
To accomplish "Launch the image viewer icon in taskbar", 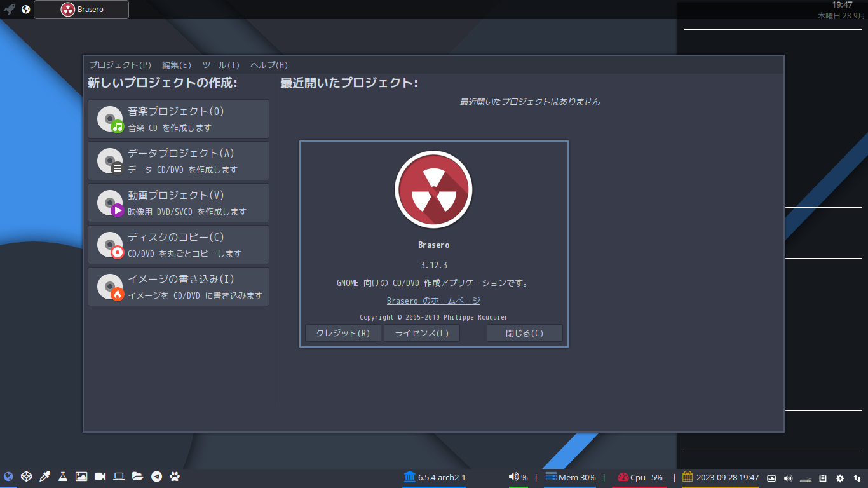I will pos(81,477).
